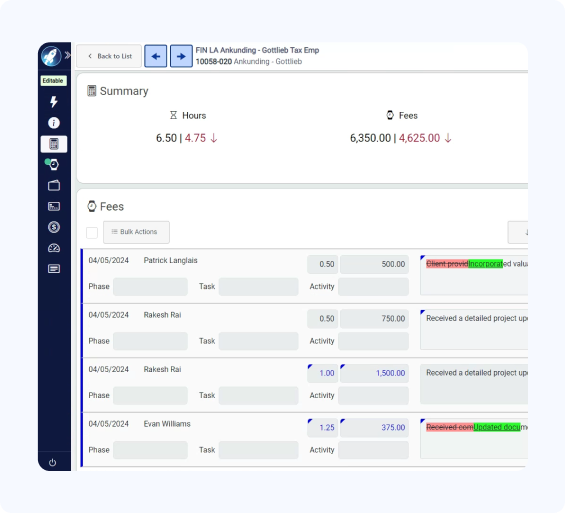Click original hours value 6.50
This screenshot has width=565, height=513.
(166, 138)
